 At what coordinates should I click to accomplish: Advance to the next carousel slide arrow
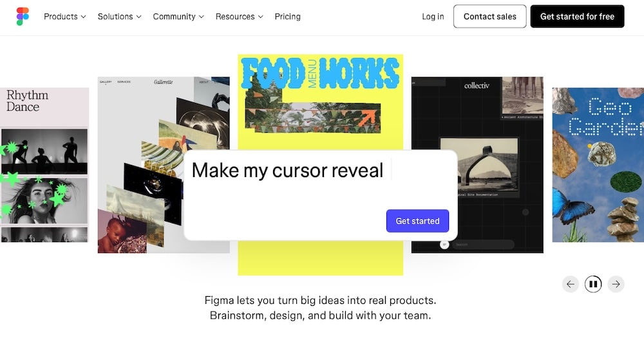point(616,284)
